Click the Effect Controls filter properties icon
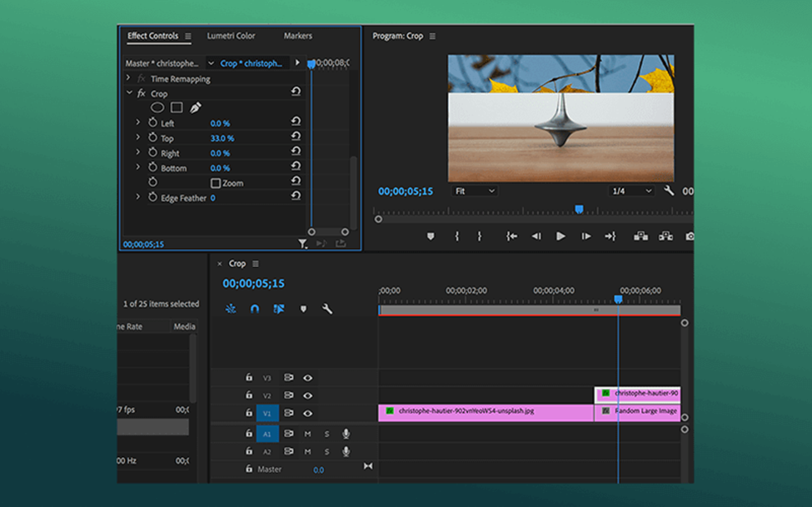This screenshot has width=812, height=507. click(x=302, y=243)
